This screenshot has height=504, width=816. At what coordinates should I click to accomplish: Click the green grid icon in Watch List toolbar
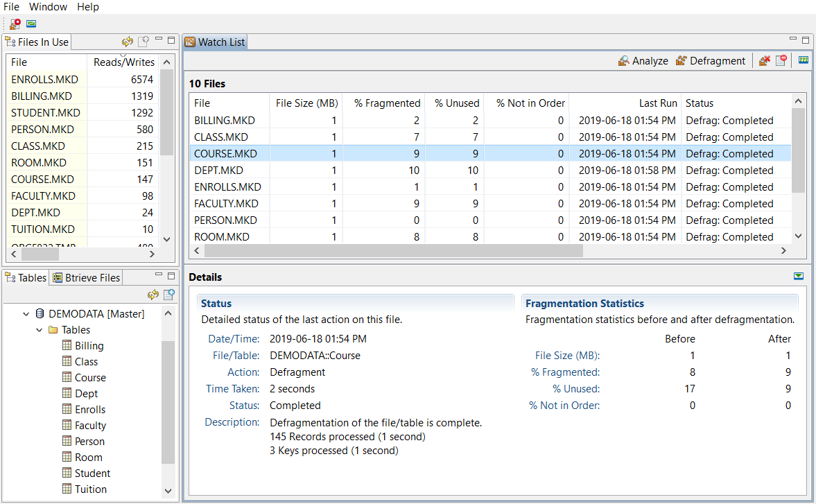click(804, 60)
